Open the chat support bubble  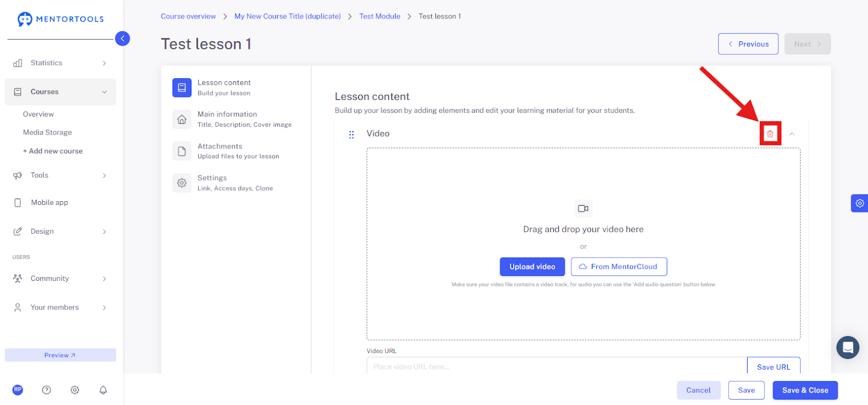click(848, 348)
